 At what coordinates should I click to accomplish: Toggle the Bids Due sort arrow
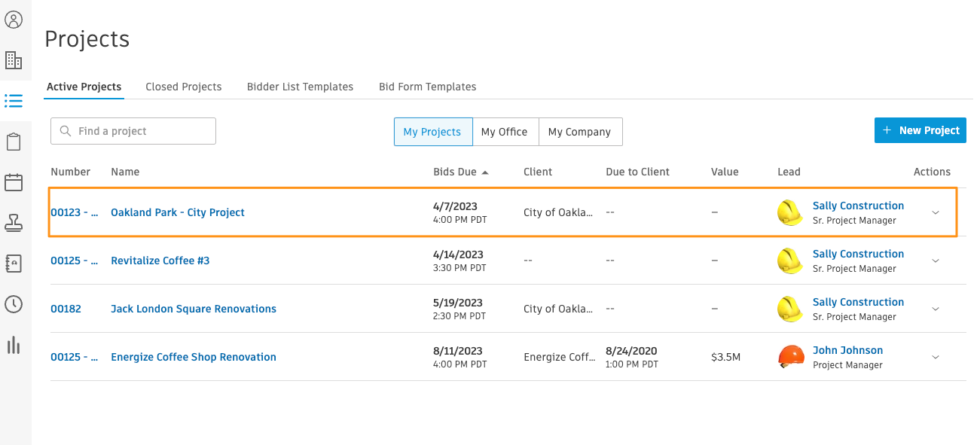(x=485, y=172)
